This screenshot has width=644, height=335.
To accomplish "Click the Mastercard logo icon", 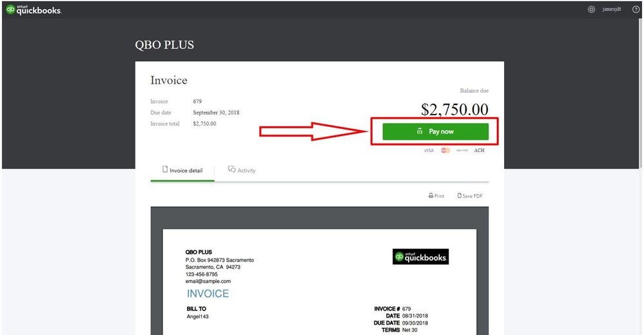I will pyautogui.click(x=445, y=150).
